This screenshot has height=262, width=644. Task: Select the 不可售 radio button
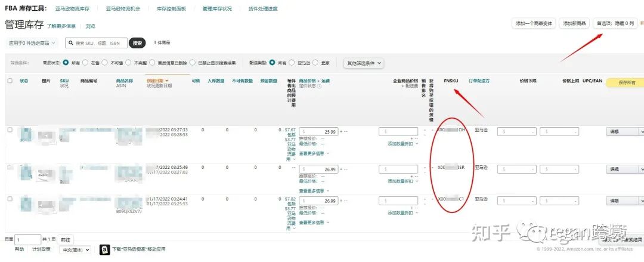pos(104,63)
